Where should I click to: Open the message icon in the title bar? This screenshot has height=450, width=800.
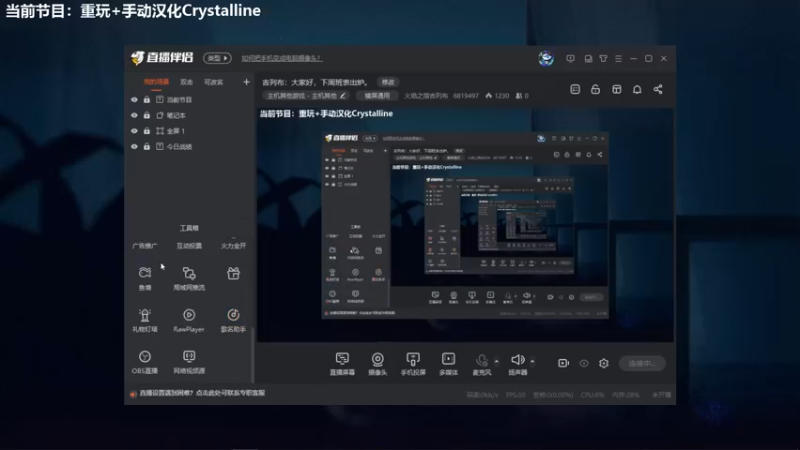coord(570,59)
